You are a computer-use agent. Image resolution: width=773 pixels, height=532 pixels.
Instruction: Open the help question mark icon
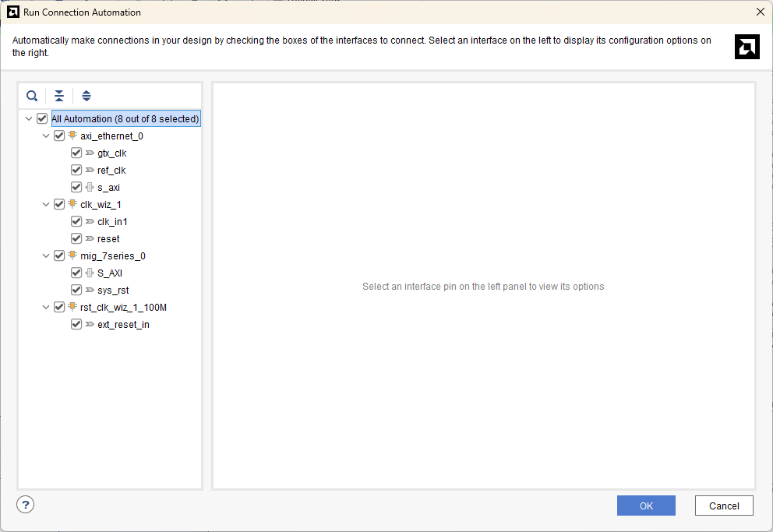coord(26,505)
